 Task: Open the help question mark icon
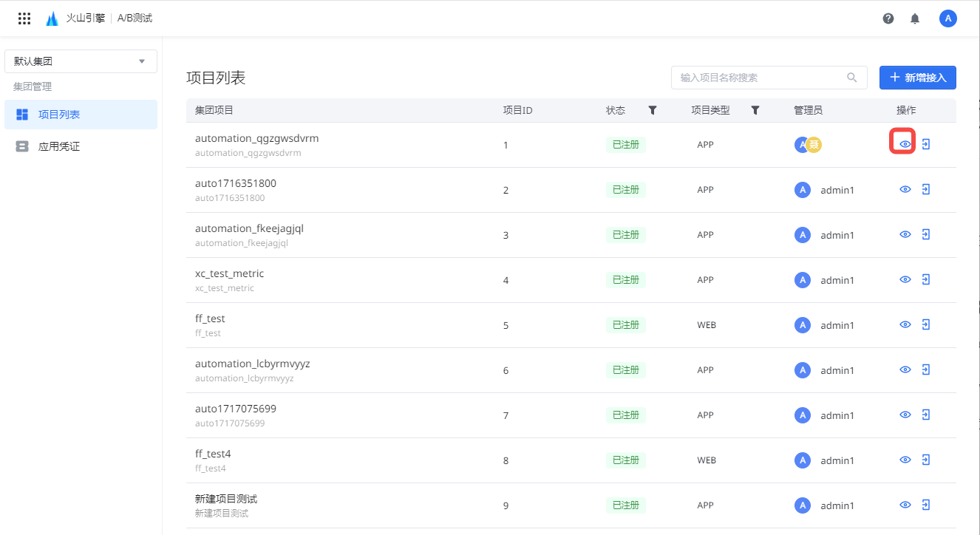click(888, 18)
